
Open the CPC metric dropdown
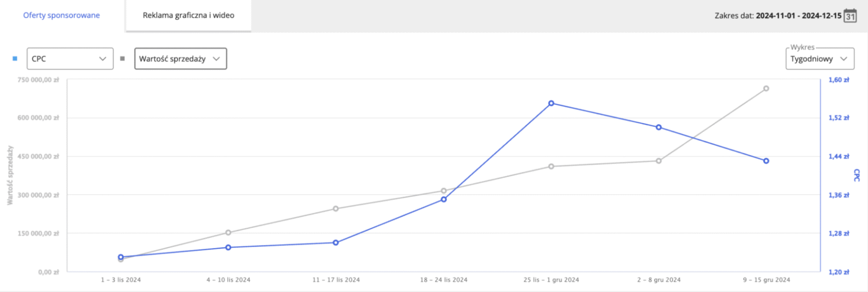[70, 59]
